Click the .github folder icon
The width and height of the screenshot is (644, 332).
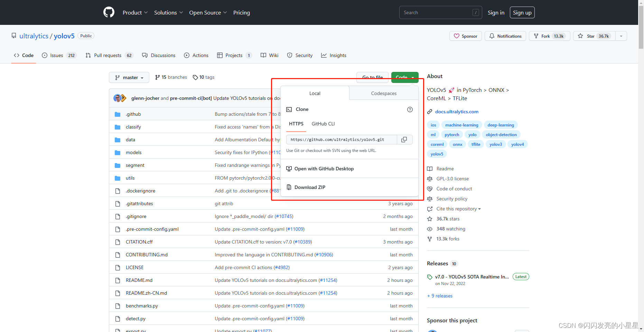tap(118, 114)
